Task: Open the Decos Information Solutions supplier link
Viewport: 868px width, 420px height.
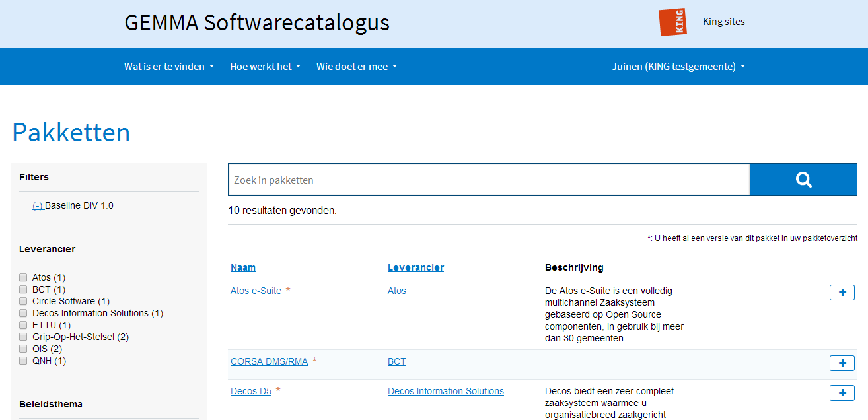Action: click(x=446, y=391)
